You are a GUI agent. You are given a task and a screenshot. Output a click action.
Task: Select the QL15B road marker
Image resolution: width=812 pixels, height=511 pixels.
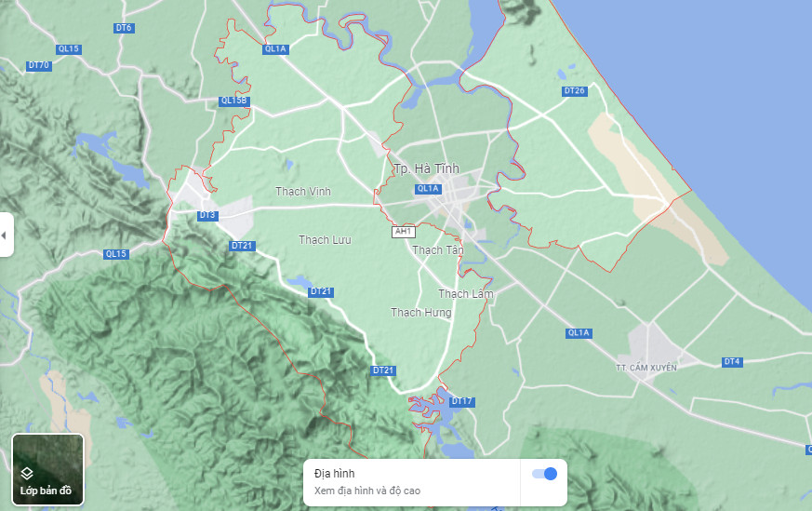coord(234,101)
